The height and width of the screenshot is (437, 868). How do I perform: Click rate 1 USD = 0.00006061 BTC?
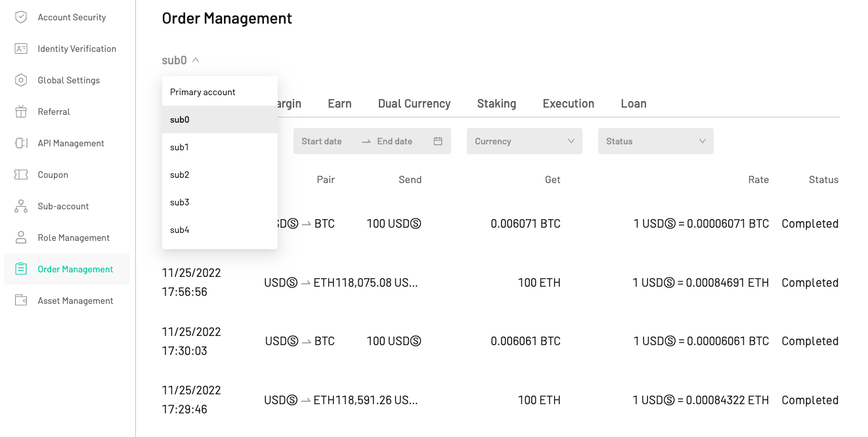[701, 341]
